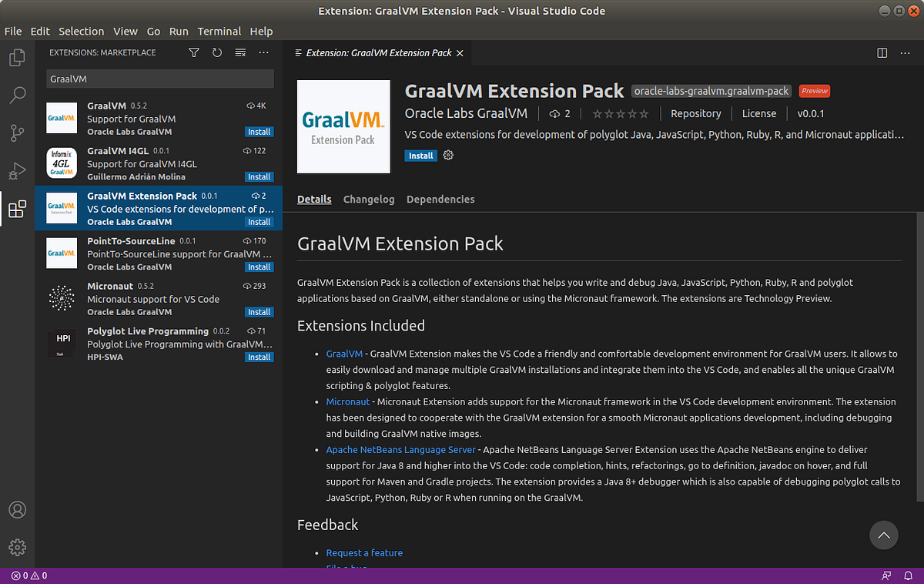Screen dimensions: 924x584
Task: Open the Explorer view in the activity bar
Action: point(17,58)
